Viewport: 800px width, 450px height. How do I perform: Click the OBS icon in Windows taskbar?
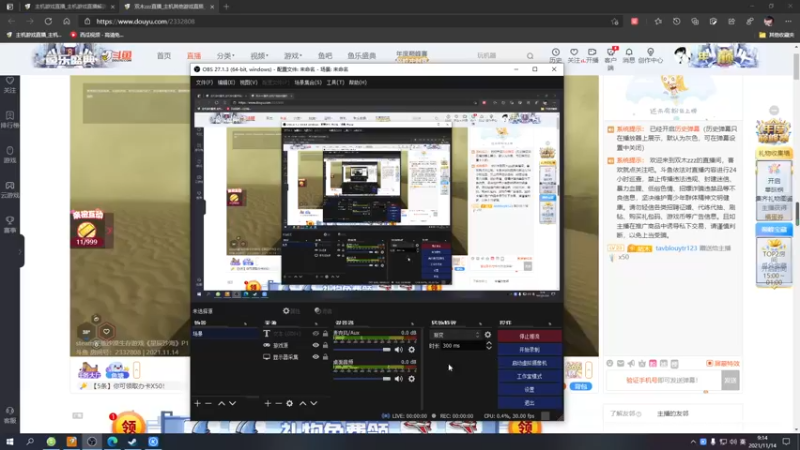click(92, 442)
